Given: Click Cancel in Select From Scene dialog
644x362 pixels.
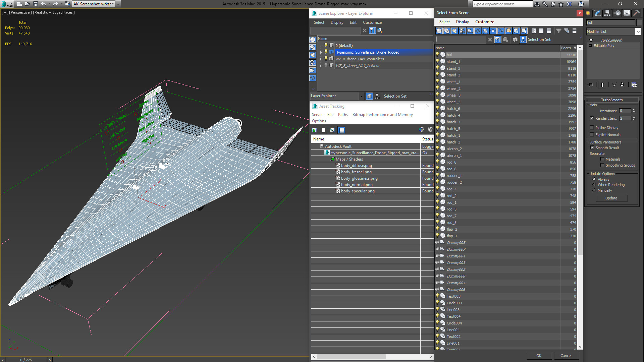Looking at the screenshot, I should point(566,356).
